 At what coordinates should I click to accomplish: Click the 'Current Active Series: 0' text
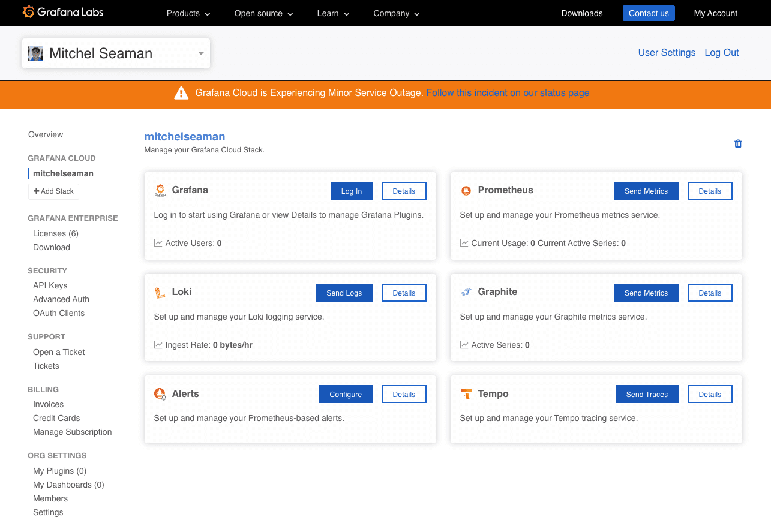click(581, 243)
